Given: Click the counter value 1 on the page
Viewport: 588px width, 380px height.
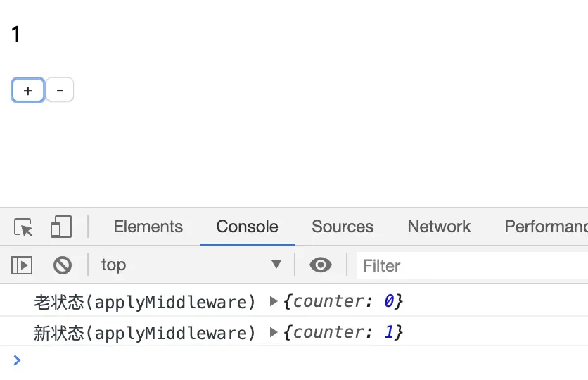Looking at the screenshot, I should click(x=16, y=34).
